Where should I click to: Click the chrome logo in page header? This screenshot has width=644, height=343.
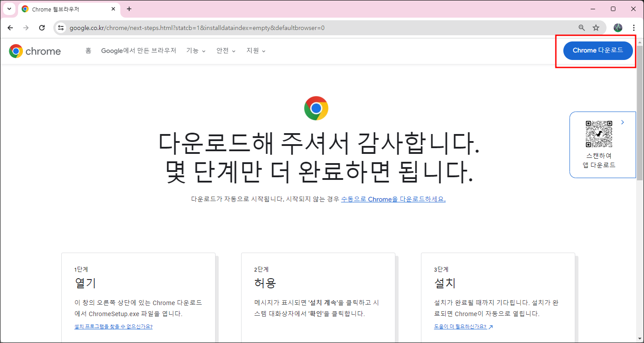pyautogui.click(x=35, y=51)
